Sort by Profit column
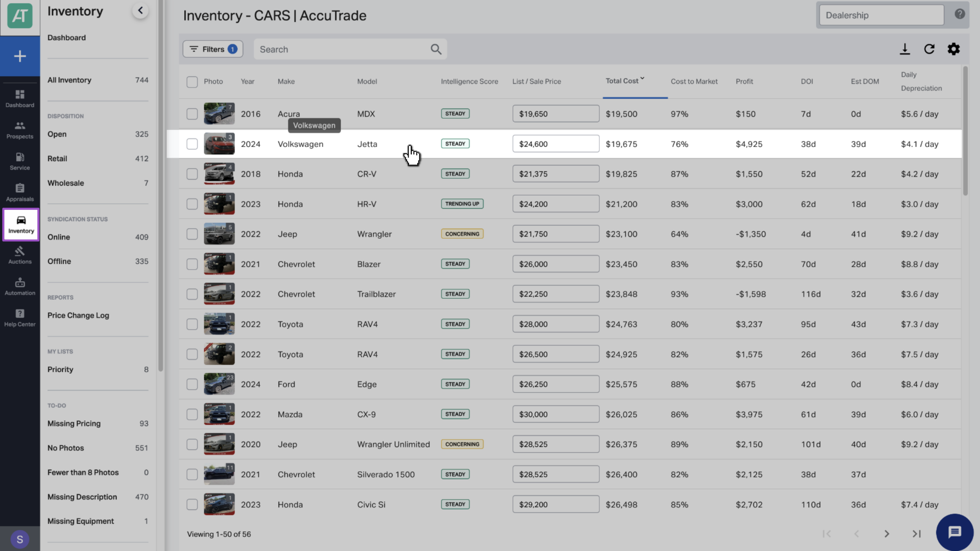Viewport: 980px width, 551px height. point(744,81)
